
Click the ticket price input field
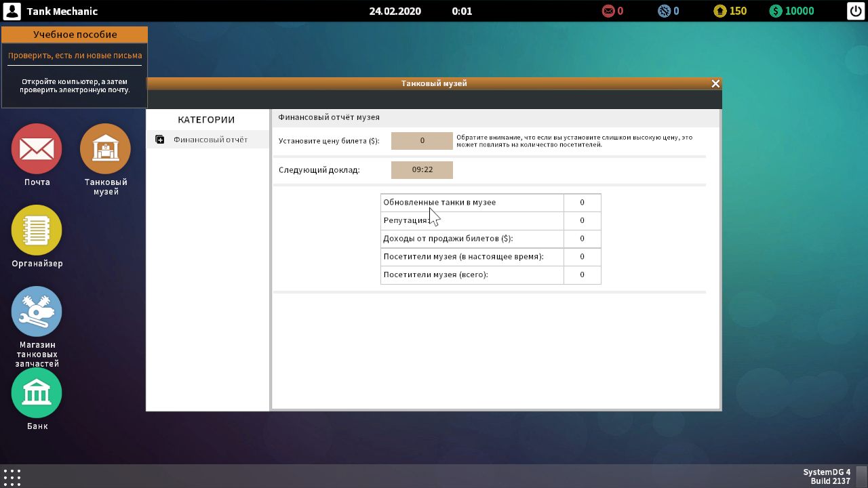422,141
